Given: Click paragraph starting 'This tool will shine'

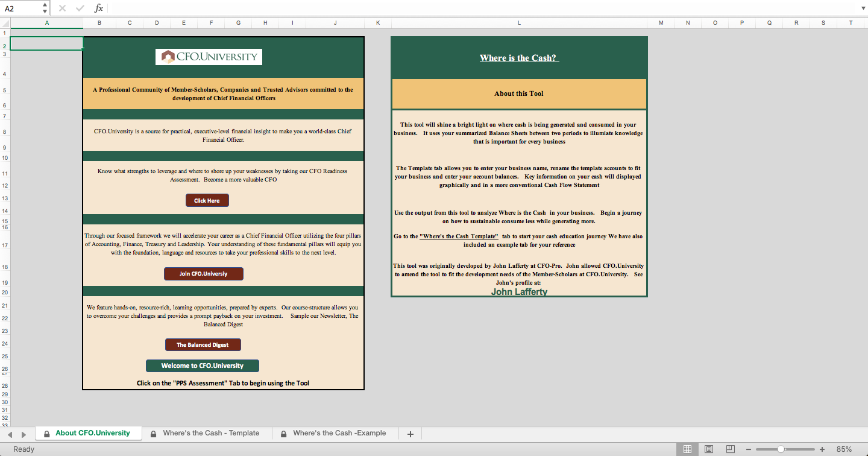Looking at the screenshot, I should pos(519,133).
